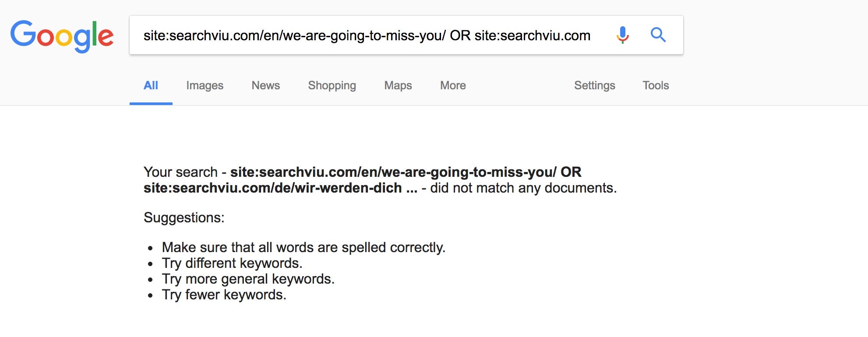Click the 'Try more general keywords' suggestion
Image resolution: width=868 pixels, height=337 pixels.
point(248,279)
